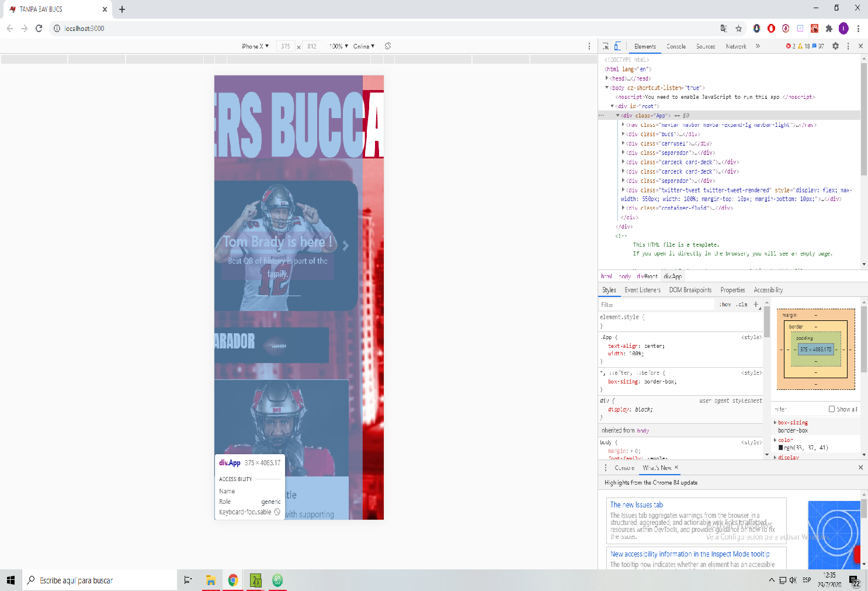Click the inherited from body link
Image resolution: width=868 pixels, height=591 pixels.
[643, 430]
